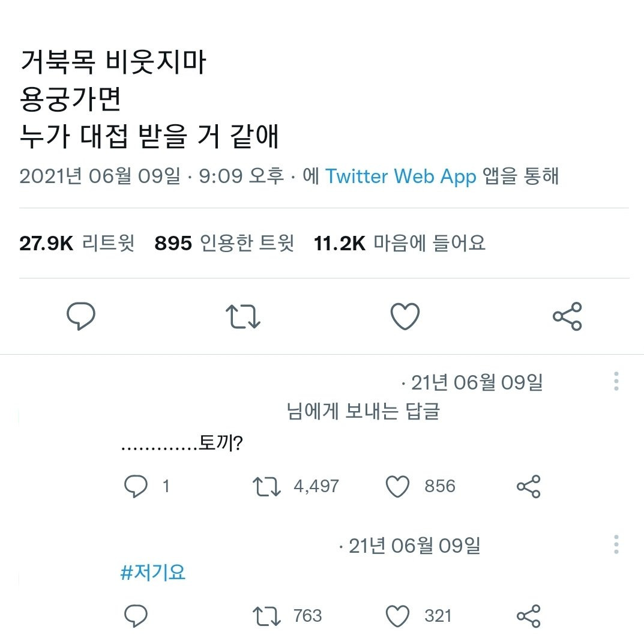The width and height of the screenshot is (644, 644).
Task: Retweet the 토끼? reply
Action: click(266, 486)
